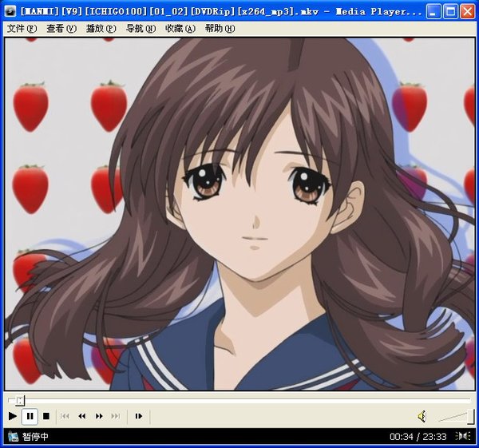Screen dimensions: 479x448
Task: Skip to next track
Action: (x=116, y=416)
